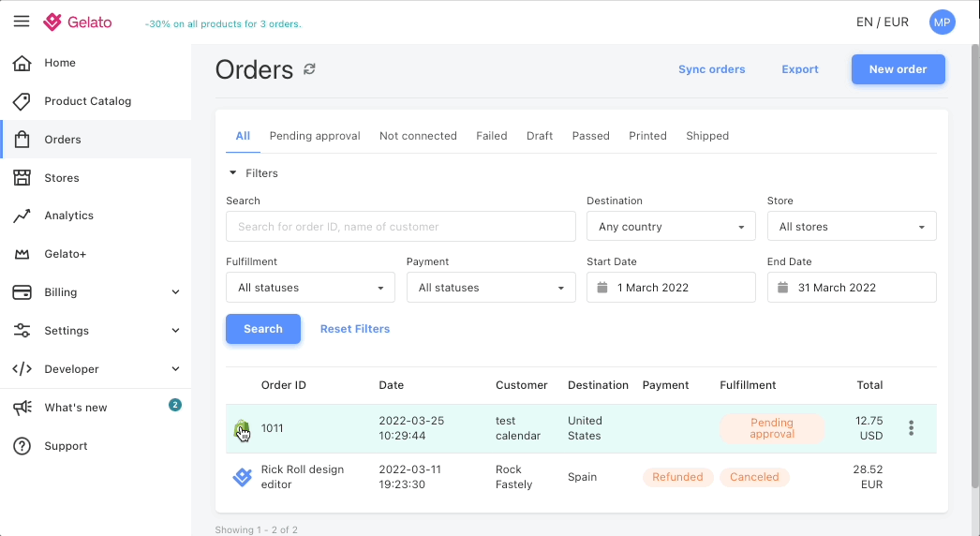Open the Analytics menu item
This screenshot has width=980, height=536.
96,216
